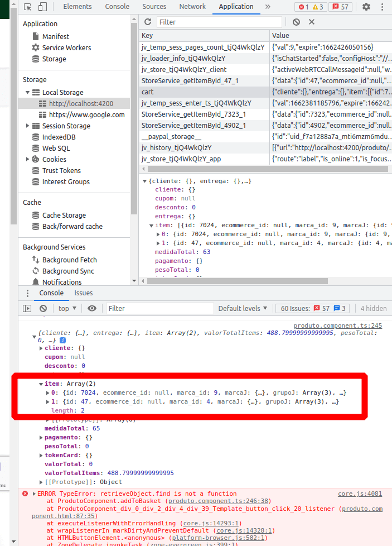Click the 60 Issues button
The image size is (392, 546).
(313, 309)
